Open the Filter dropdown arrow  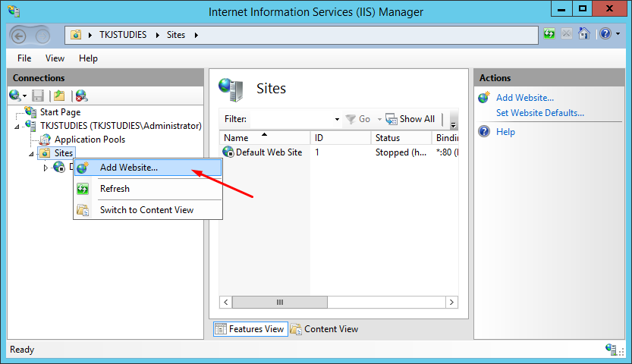(337, 119)
